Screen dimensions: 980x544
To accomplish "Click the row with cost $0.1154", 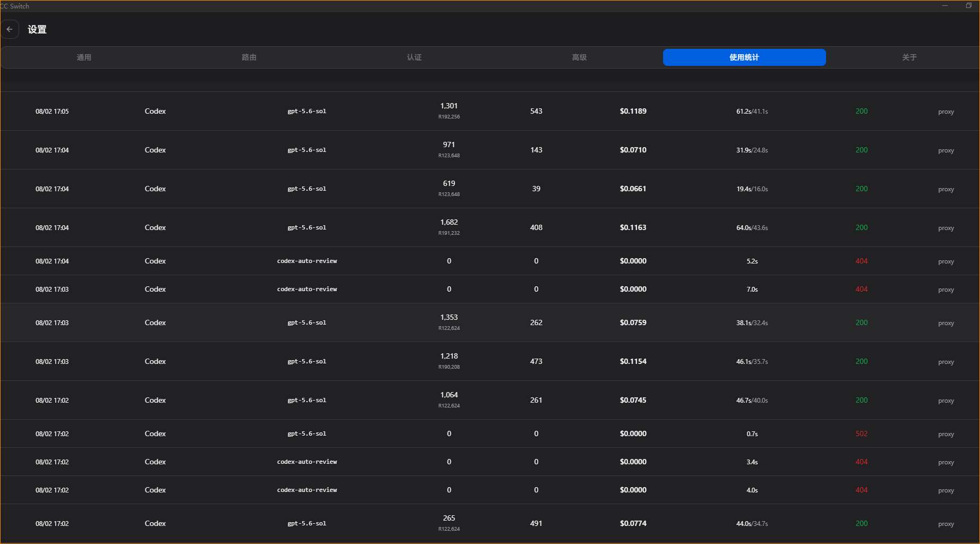I will [490, 361].
